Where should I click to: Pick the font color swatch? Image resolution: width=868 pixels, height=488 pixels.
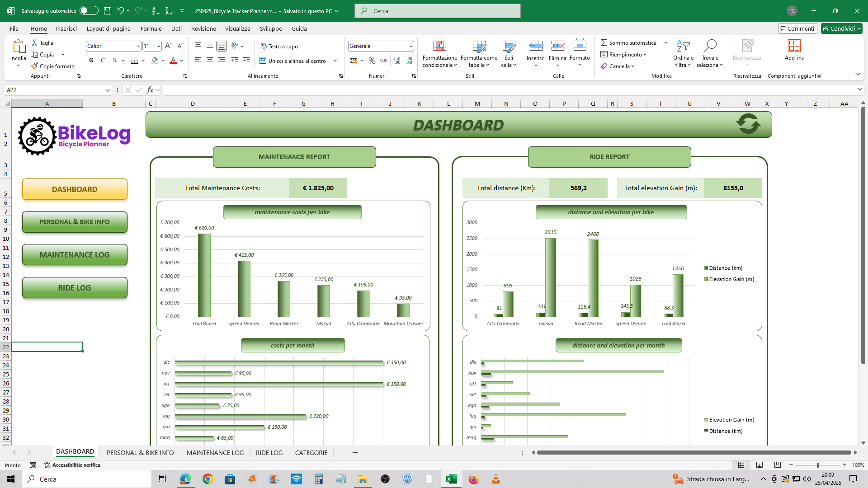click(173, 61)
